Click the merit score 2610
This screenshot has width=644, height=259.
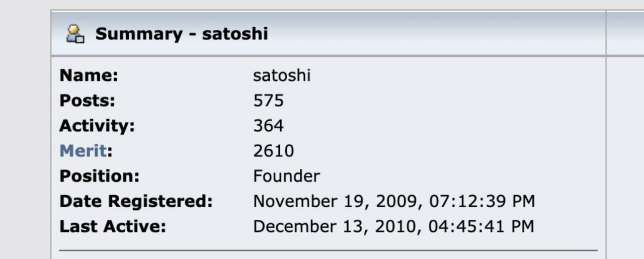[x=273, y=151]
